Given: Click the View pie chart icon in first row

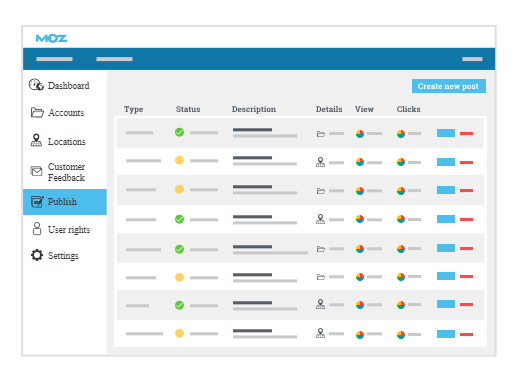Looking at the screenshot, I should coord(360,134).
